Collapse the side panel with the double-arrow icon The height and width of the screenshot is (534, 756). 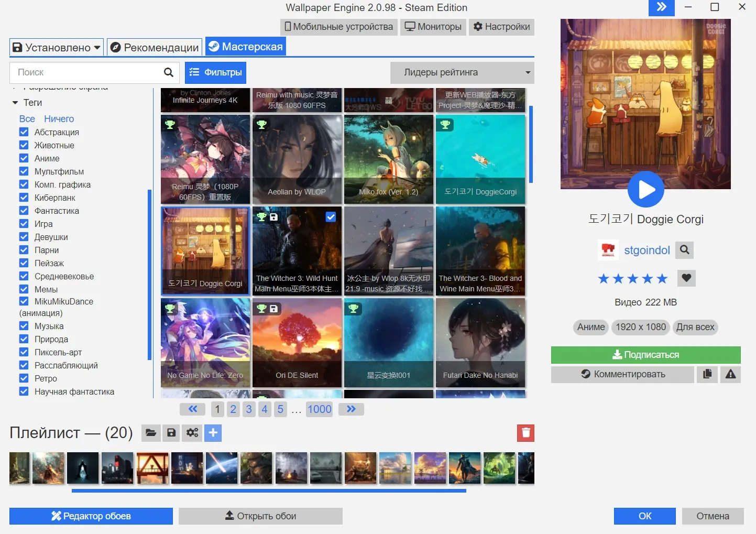coord(662,7)
